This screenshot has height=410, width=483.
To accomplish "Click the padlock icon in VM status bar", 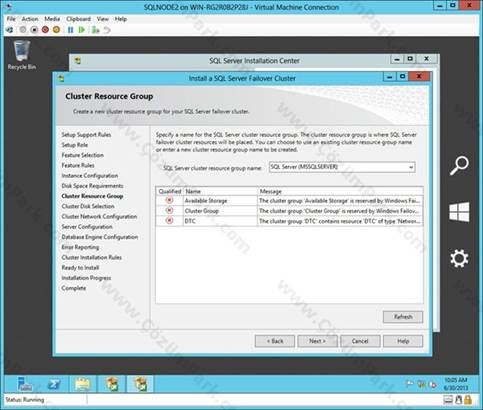I will (468, 399).
